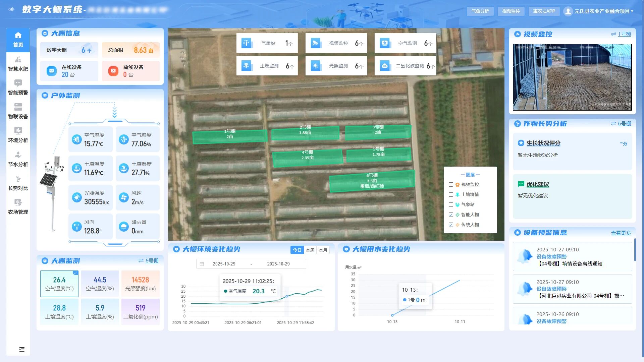Open 查看更多 link in 设备预警信息
Screen dimensions: 644x362
click(621, 233)
